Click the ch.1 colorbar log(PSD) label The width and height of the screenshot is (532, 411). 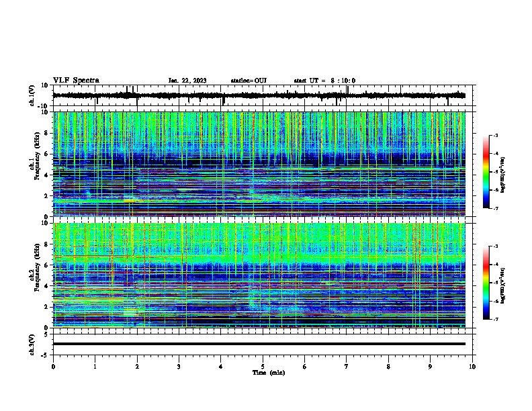pos(502,175)
